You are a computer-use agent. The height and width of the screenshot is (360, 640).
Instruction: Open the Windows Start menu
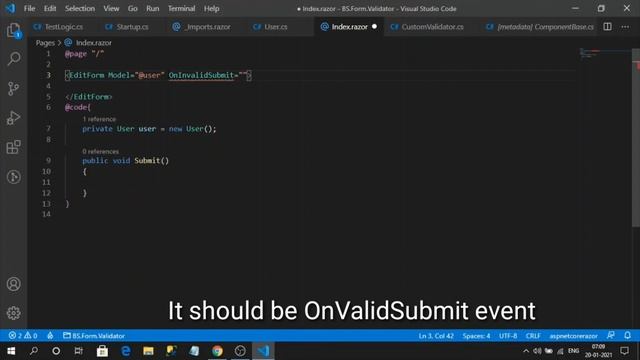click(11, 351)
